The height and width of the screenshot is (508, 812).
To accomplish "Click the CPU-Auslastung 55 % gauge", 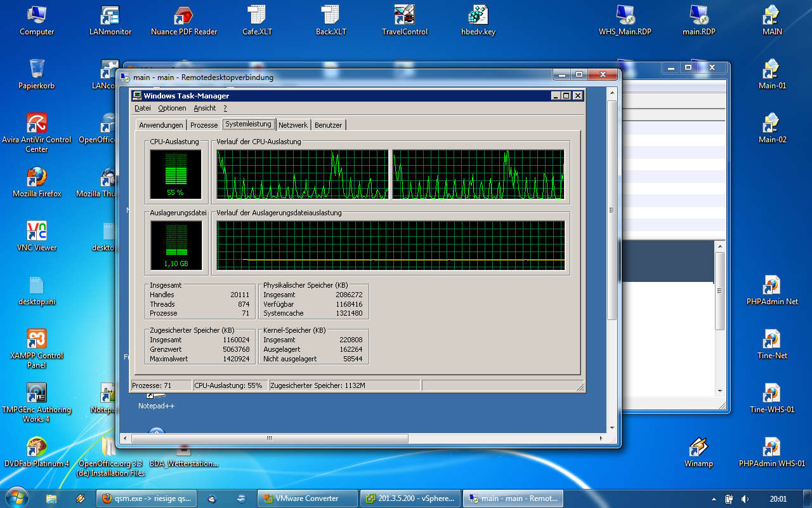I will (176, 174).
